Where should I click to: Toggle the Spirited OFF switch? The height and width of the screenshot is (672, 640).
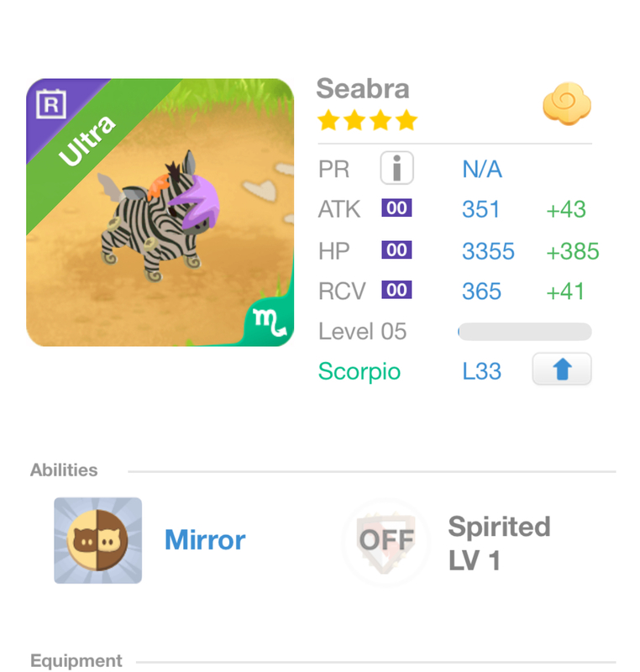click(x=386, y=540)
